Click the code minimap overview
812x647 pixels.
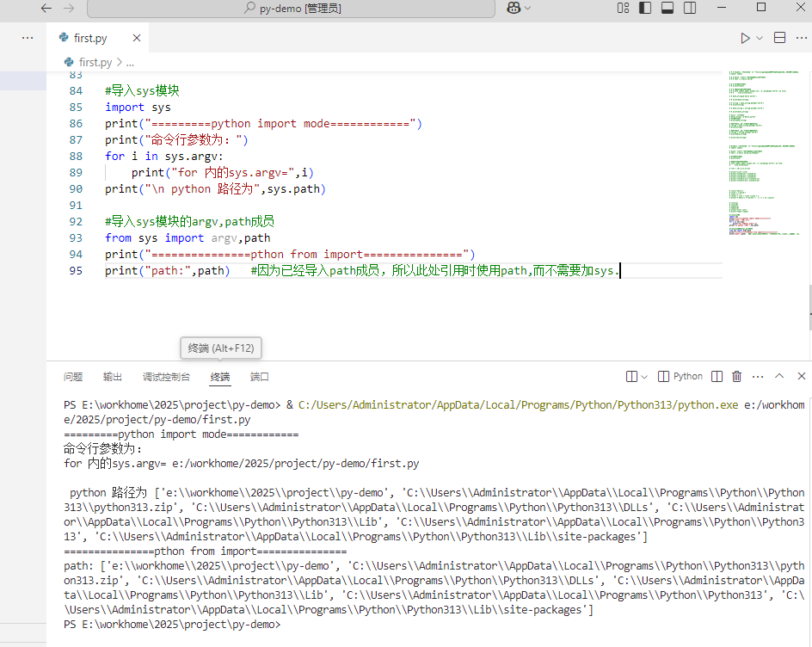[764, 153]
